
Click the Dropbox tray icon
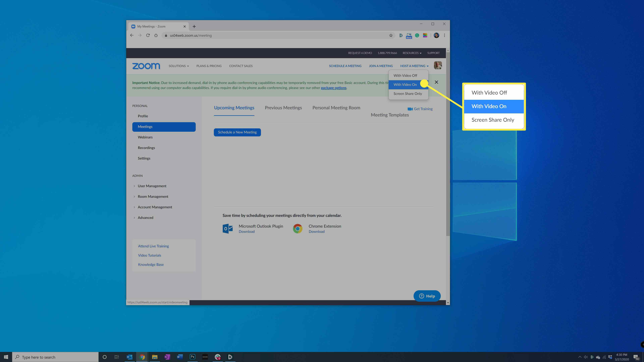610,357
